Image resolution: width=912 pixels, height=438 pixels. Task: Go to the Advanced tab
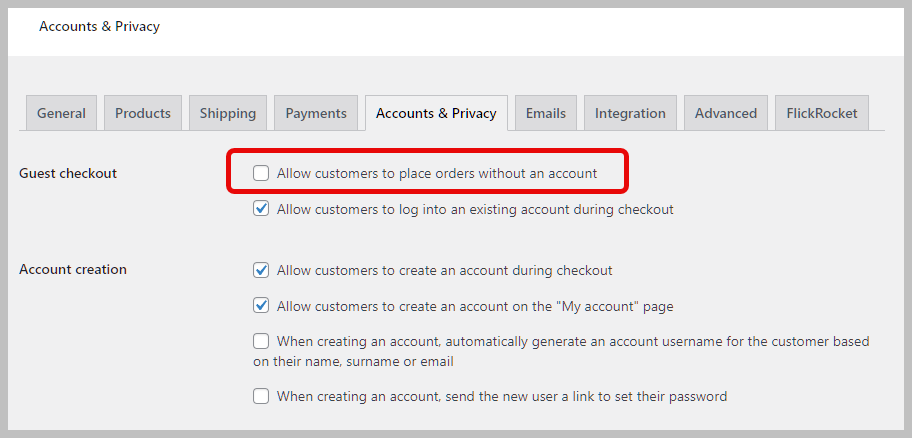point(726,113)
